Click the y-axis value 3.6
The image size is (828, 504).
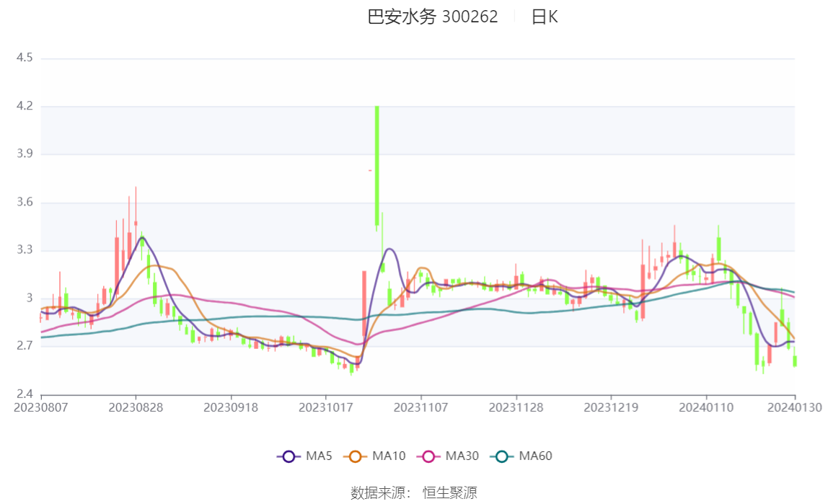pos(25,202)
